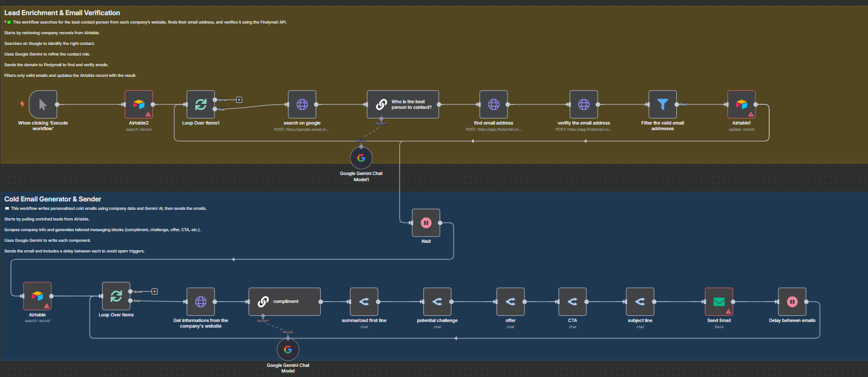Select 'Filter the valid email addresses' node
This screenshot has width=868, height=377.
(663, 104)
